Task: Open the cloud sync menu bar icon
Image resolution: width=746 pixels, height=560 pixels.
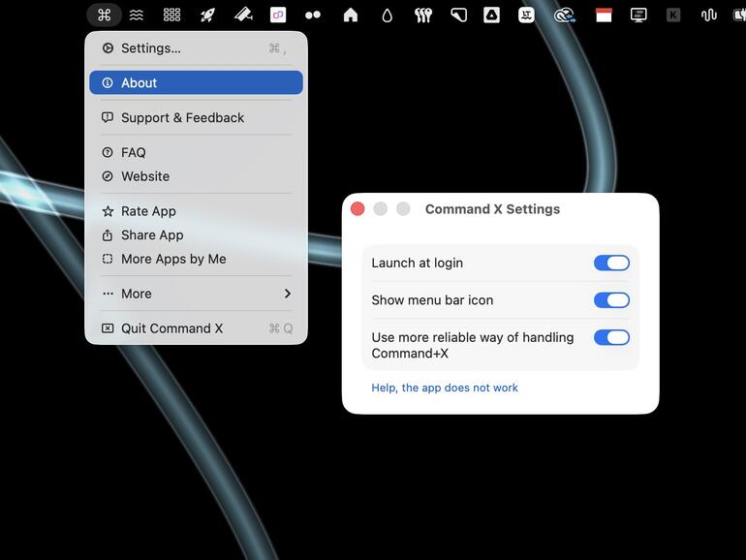Action: pyautogui.click(x=565, y=16)
